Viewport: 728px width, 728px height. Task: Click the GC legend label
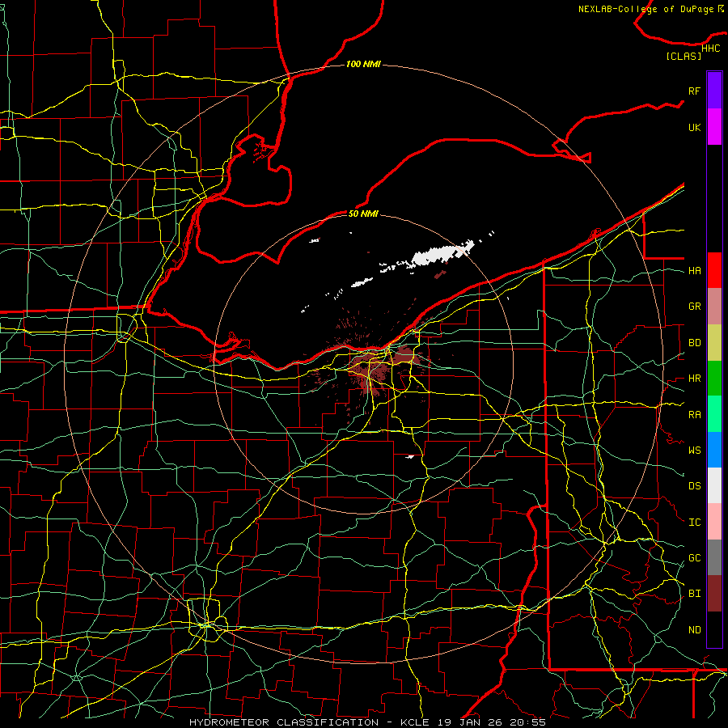(694, 558)
